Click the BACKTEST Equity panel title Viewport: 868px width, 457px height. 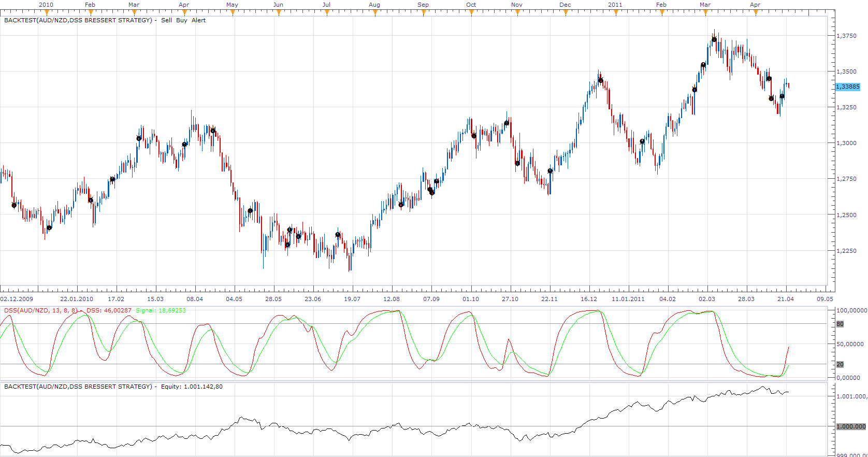(113, 387)
